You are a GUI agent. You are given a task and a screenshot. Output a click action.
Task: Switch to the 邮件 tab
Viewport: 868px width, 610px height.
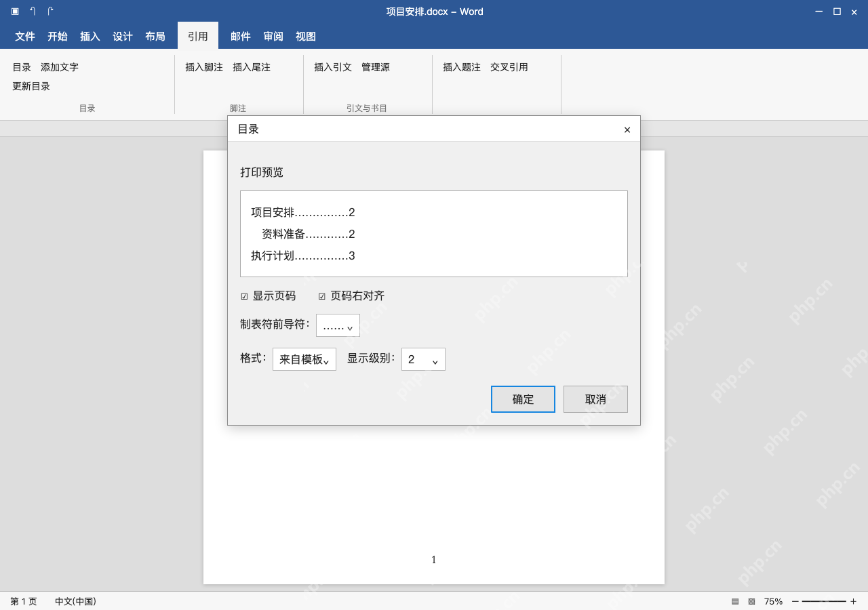coord(241,37)
